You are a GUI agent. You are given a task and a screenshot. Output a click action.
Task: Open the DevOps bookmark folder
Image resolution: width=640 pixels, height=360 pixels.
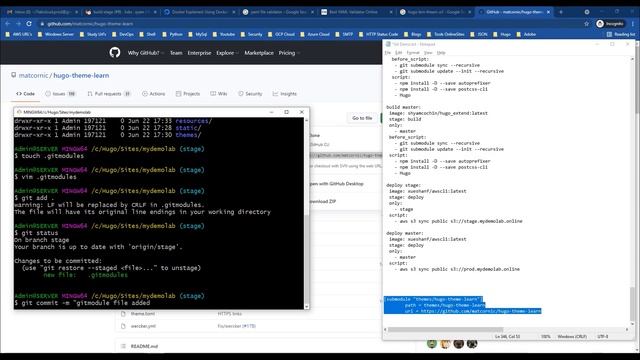[123, 34]
